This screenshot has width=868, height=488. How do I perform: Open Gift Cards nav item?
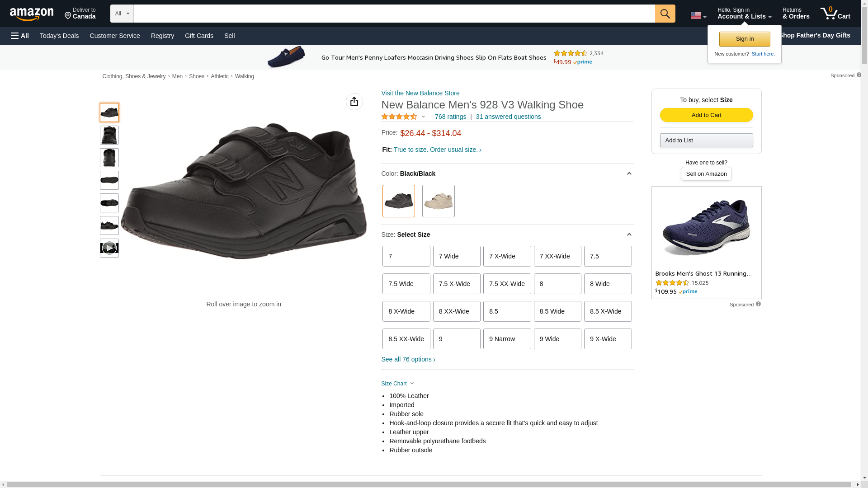coord(199,36)
